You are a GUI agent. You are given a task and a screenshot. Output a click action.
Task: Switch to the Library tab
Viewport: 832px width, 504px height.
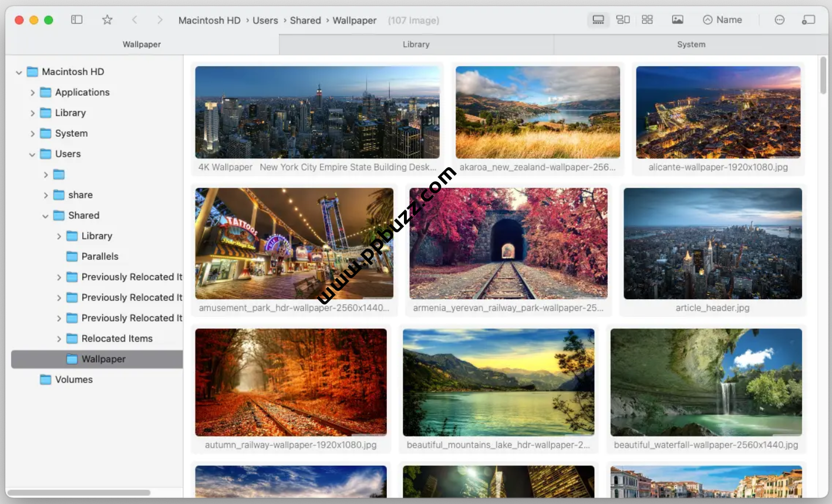(x=416, y=45)
